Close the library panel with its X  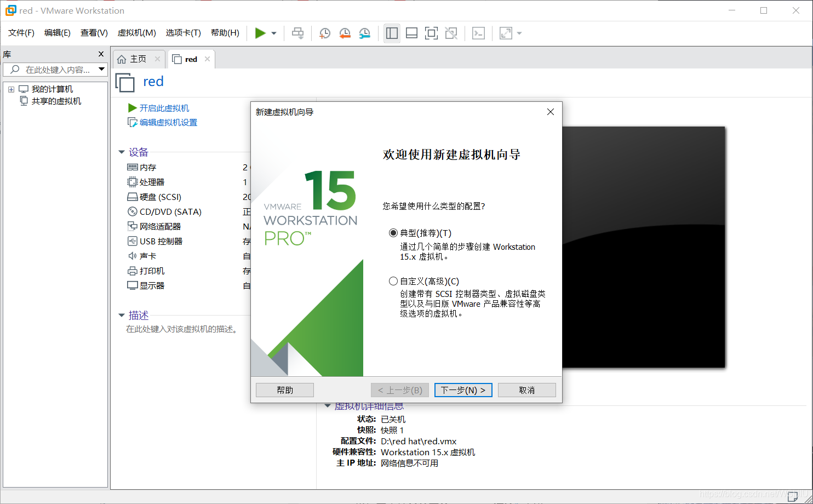click(101, 54)
